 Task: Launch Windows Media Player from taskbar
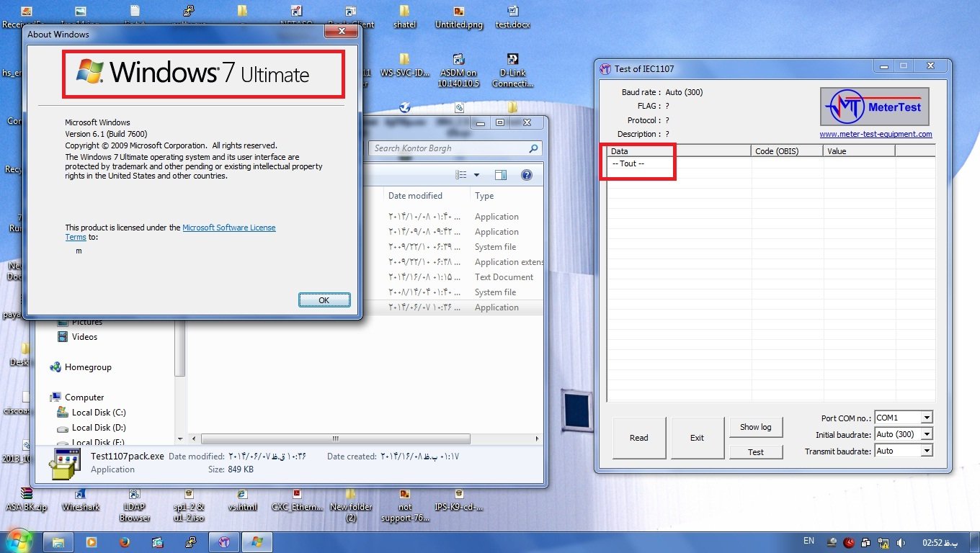tap(91, 541)
